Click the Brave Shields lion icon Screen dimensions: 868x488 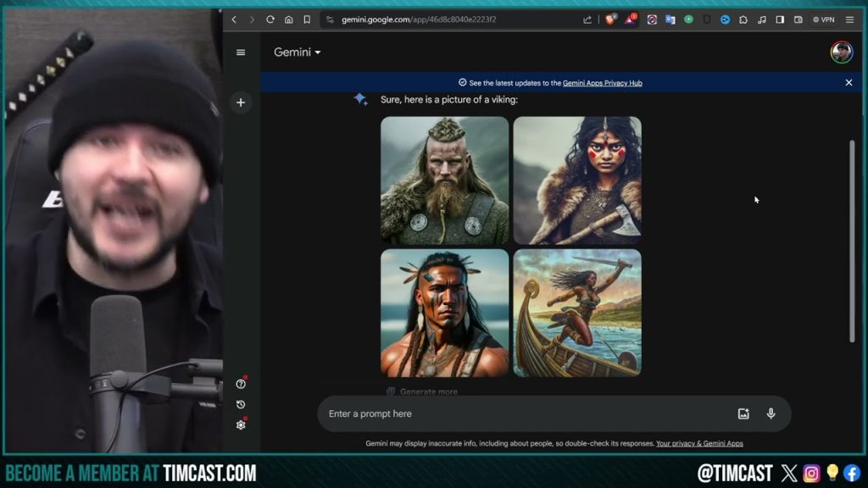click(610, 19)
